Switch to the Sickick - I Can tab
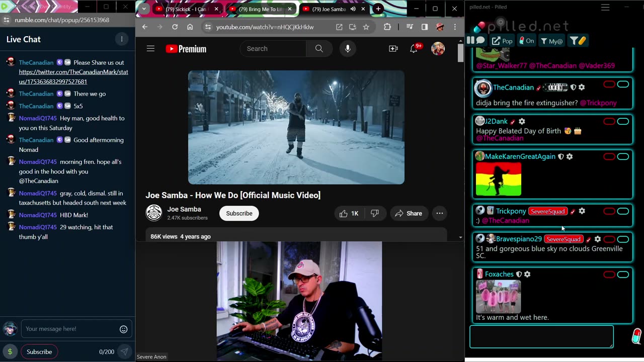This screenshot has width=644, height=362. pos(186,9)
